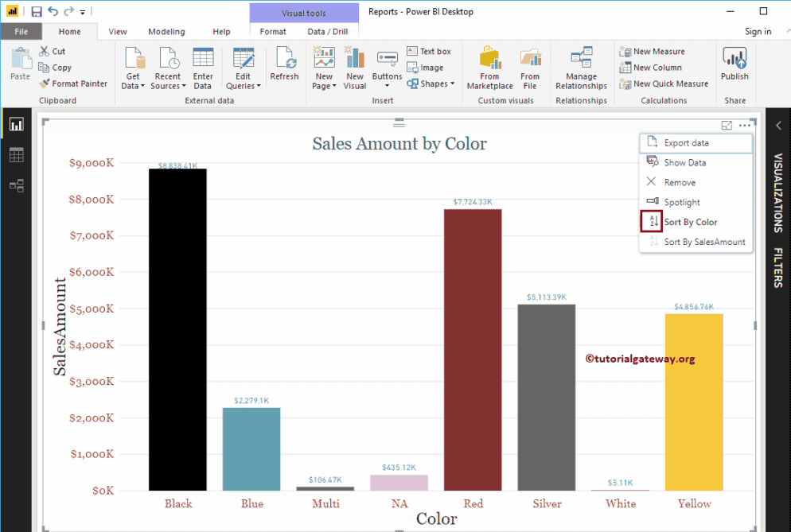The image size is (791, 532).
Task: Choose Show Data menu entry
Action: coord(696,162)
